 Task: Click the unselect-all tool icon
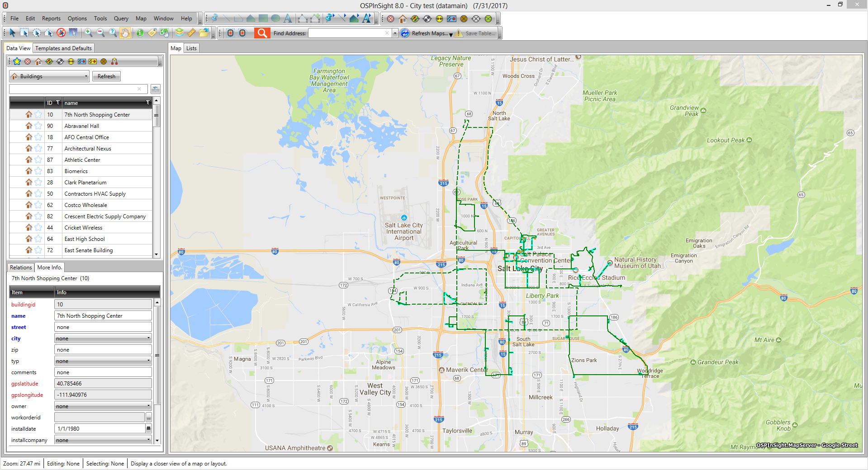pyautogui.click(x=61, y=33)
